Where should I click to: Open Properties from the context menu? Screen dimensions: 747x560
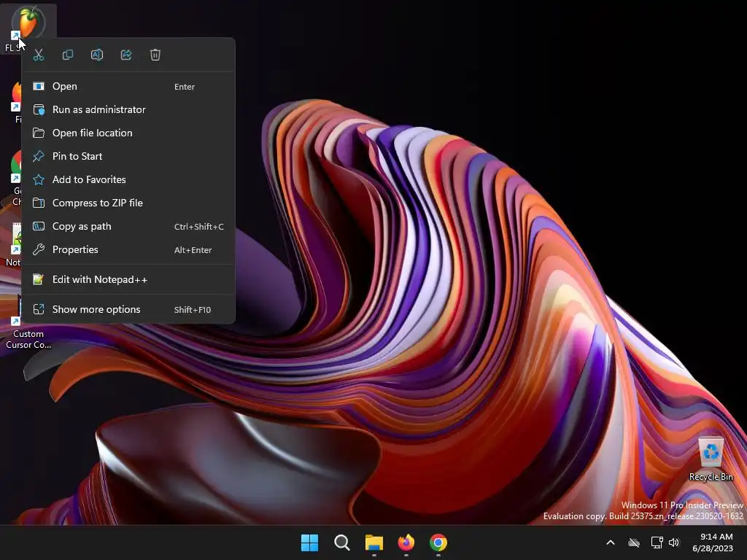(x=128, y=249)
